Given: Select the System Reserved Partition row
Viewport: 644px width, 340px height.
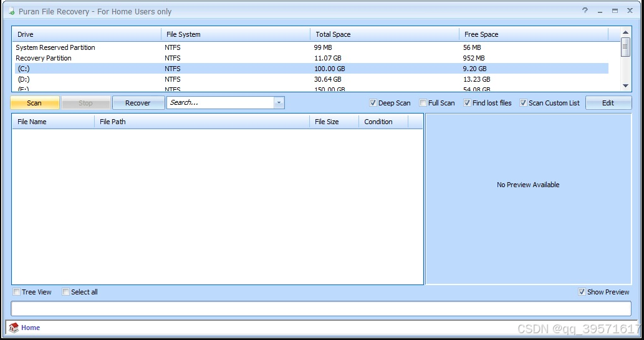Looking at the screenshot, I should 312,47.
